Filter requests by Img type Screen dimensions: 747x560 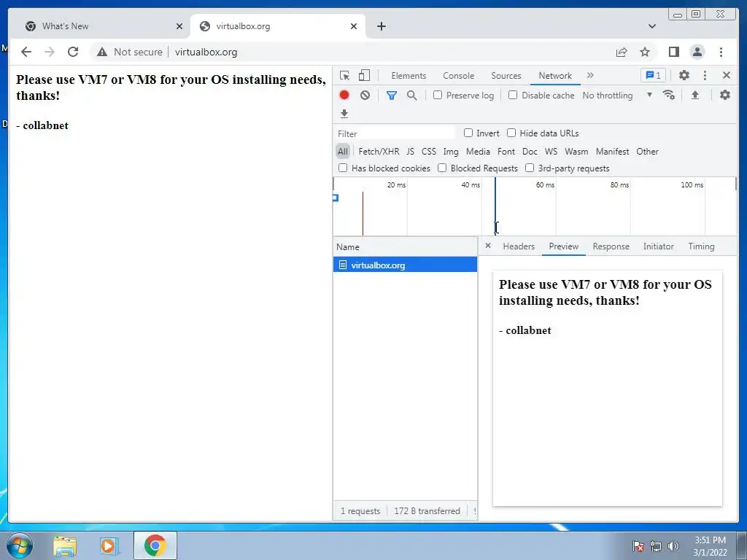(x=451, y=152)
